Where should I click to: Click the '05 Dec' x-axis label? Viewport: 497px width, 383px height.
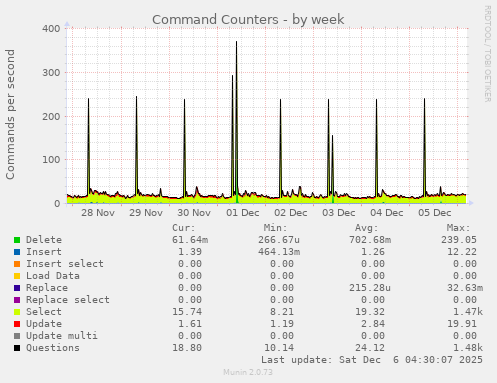(x=435, y=213)
